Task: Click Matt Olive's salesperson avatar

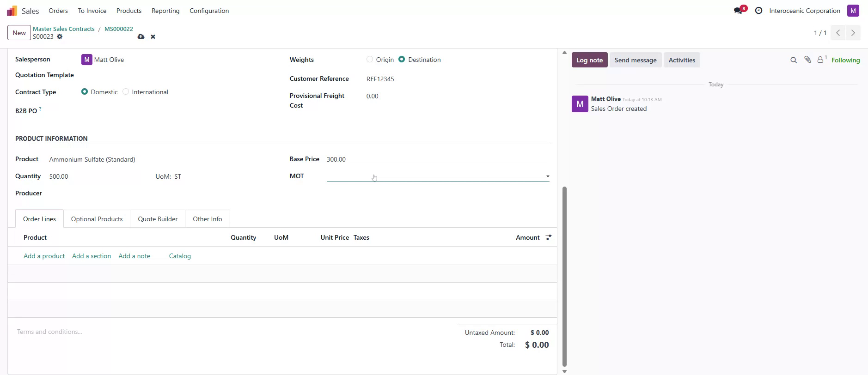Action: coord(86,60)
